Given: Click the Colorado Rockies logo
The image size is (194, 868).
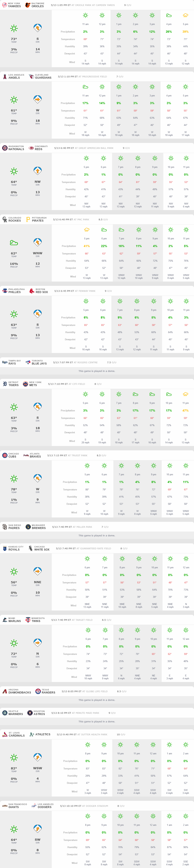Looking at the screenshot, I should coord(5,219).
